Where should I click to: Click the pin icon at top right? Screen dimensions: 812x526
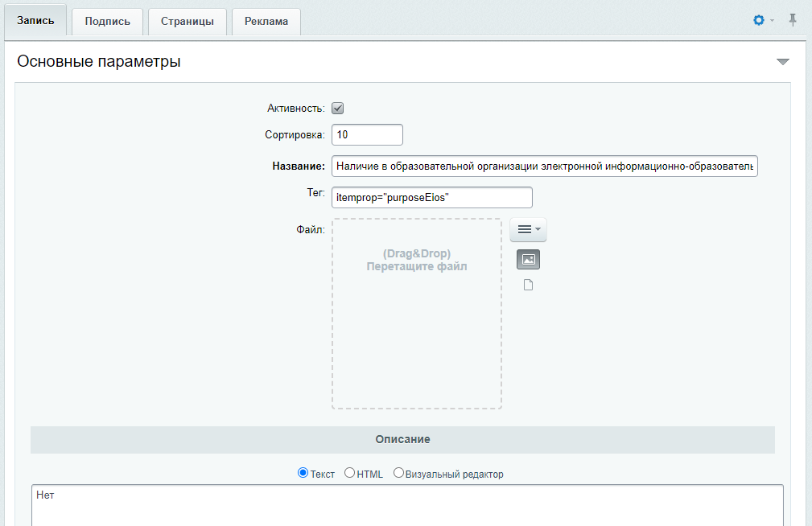pyautogui.click(x=793, y=20)
